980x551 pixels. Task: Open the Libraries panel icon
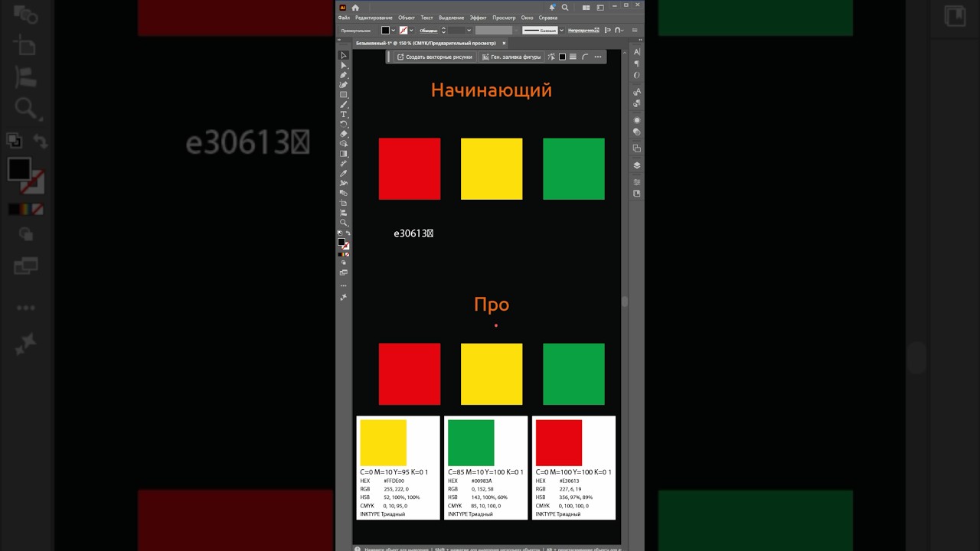(x=636, y=193)
